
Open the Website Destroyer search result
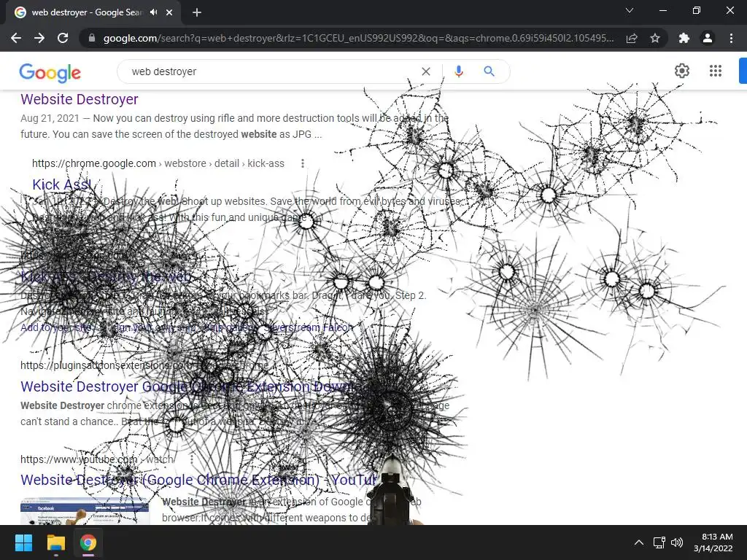pyautogui.click(x=79, y=99)
